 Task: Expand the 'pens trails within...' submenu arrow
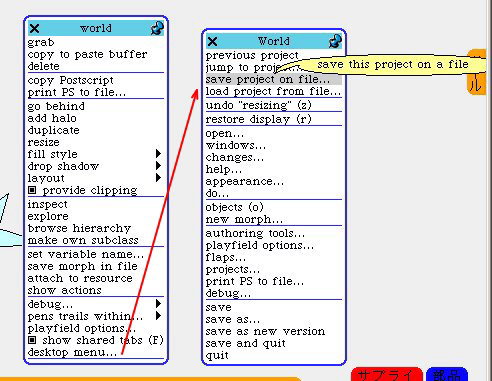click(x=158, y=316)
